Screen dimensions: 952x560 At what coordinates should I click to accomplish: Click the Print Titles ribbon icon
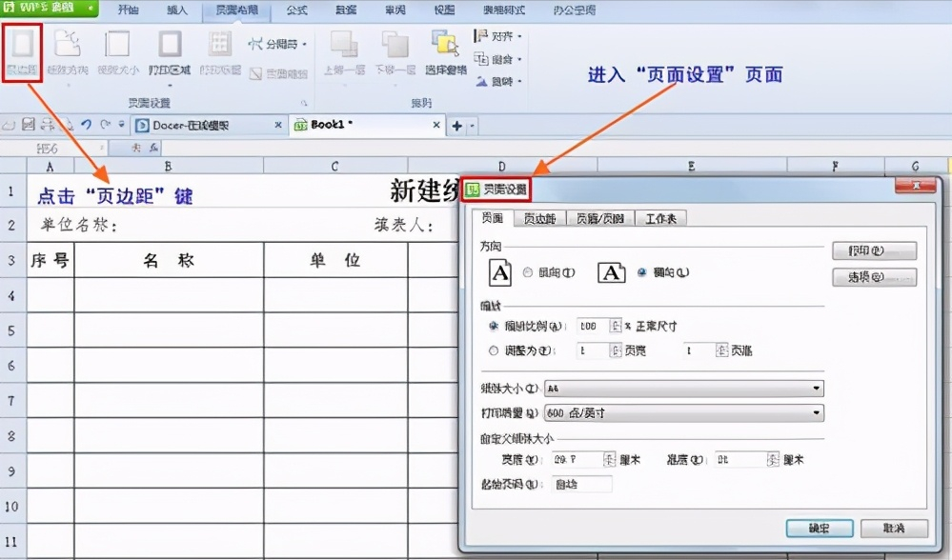[x=220, y=45]
